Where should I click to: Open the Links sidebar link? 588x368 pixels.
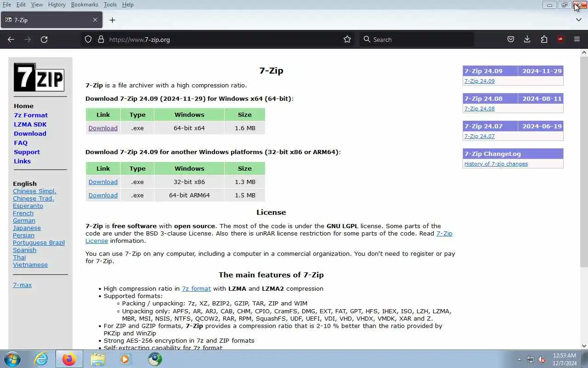click(22, 161)
